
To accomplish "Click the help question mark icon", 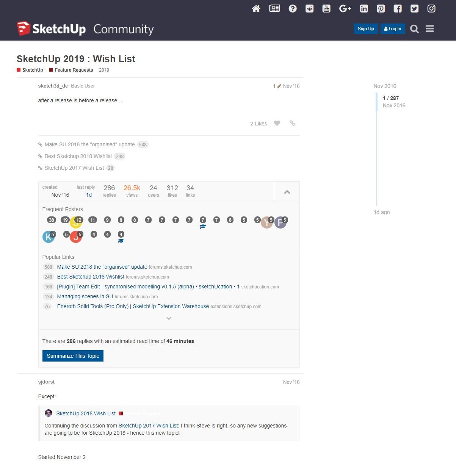I will click(293, 9).
